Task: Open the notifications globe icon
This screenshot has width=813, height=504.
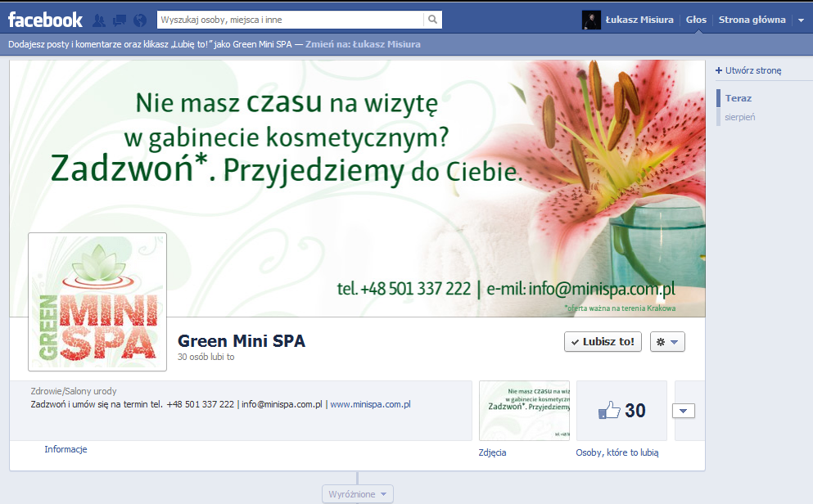Action: (x=139, y=20)
